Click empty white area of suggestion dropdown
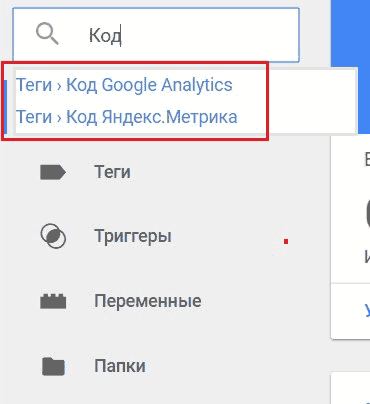 [312, 101]
